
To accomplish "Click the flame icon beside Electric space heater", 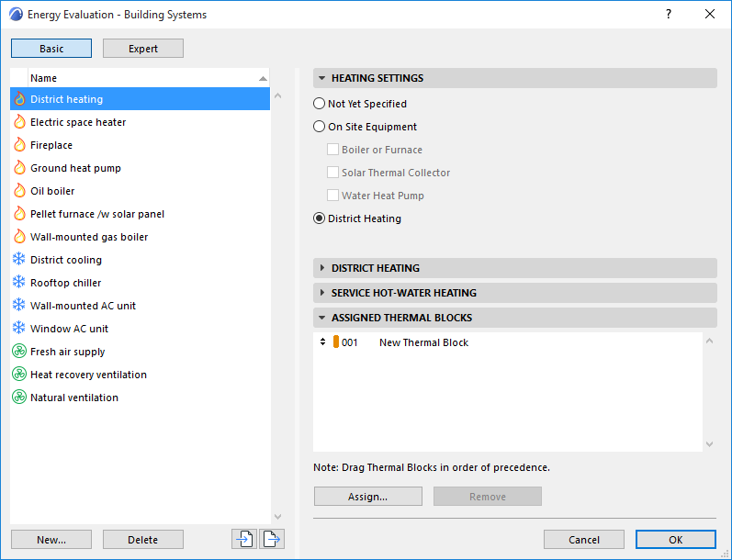I will (x=19, y=122).
